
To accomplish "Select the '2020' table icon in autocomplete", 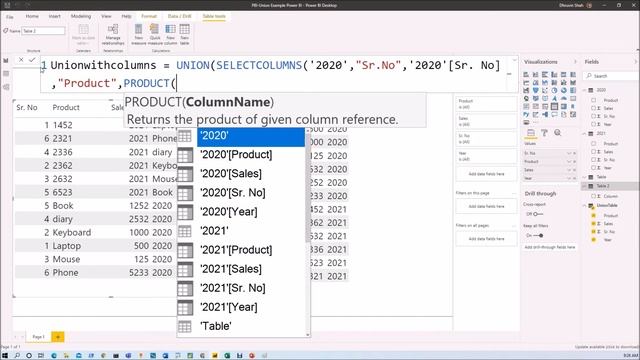I will pos(184,136).
